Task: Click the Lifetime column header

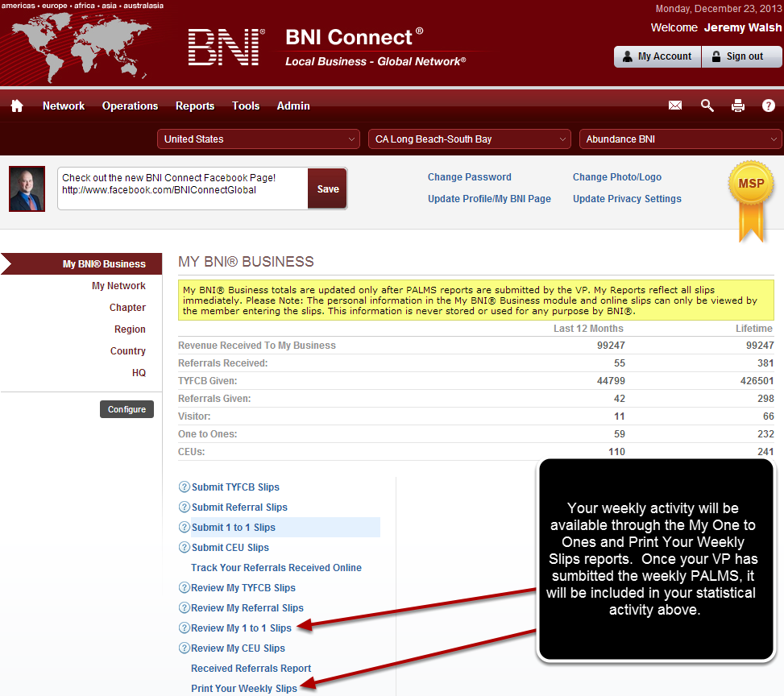Action: click(x=754, y=329)
